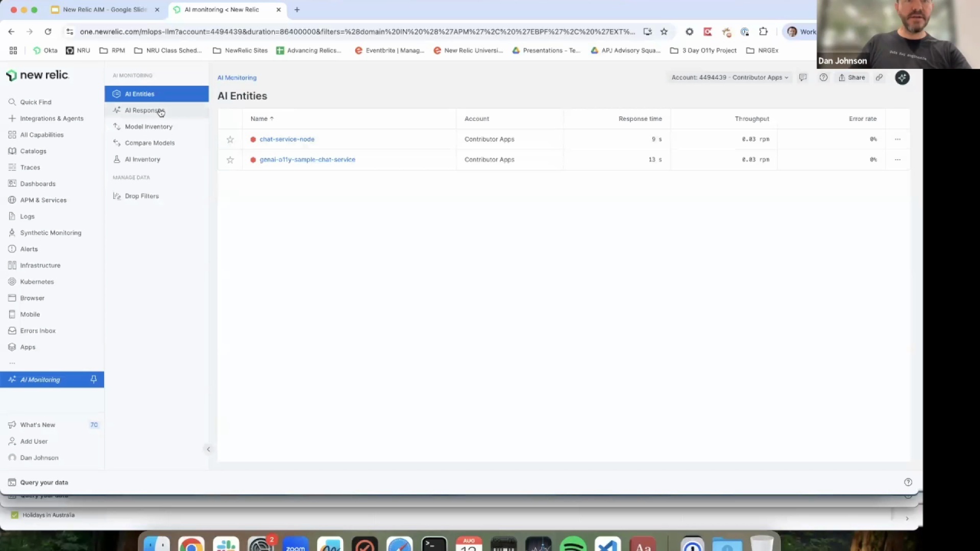The image size is (980, 551).
Task: Open the feedback comment icon
Action: click(x=803, y=78)
